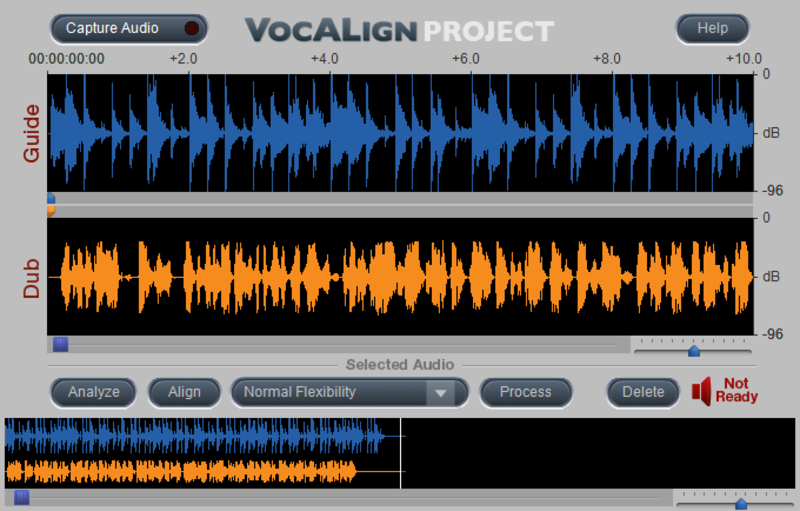The height and width of the screenshot is (511, 800).
Task: Click the red speaker Not Ready icon
Action: tap(702, 392)
